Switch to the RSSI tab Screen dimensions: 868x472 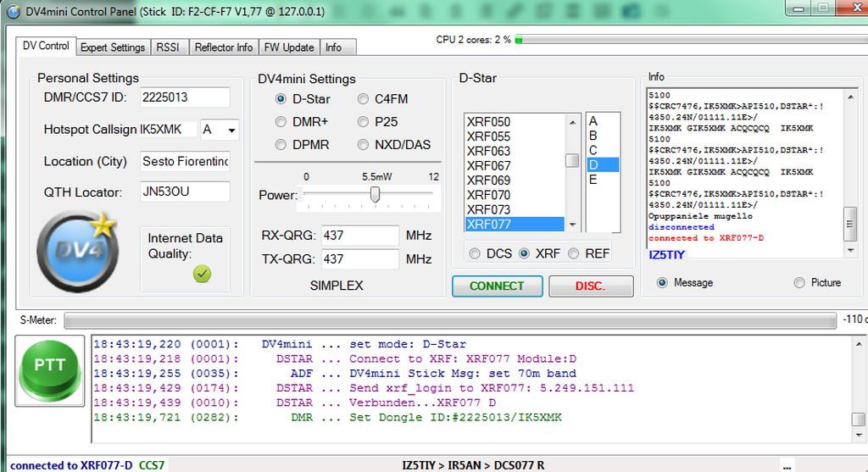click(x=168, y=47)
